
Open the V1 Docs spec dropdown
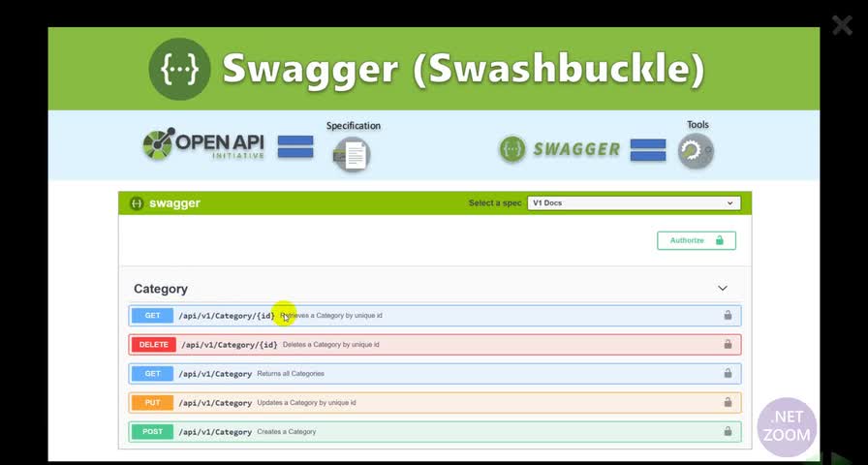click(634, 203)
